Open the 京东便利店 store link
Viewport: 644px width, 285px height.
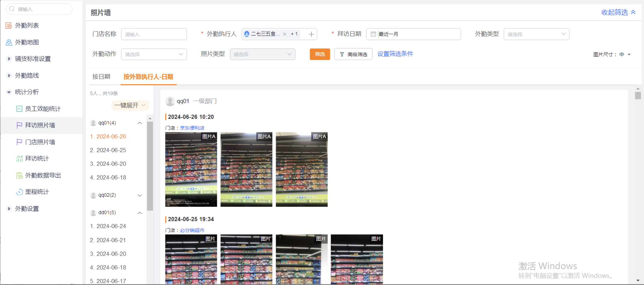[x=192, y=128]
